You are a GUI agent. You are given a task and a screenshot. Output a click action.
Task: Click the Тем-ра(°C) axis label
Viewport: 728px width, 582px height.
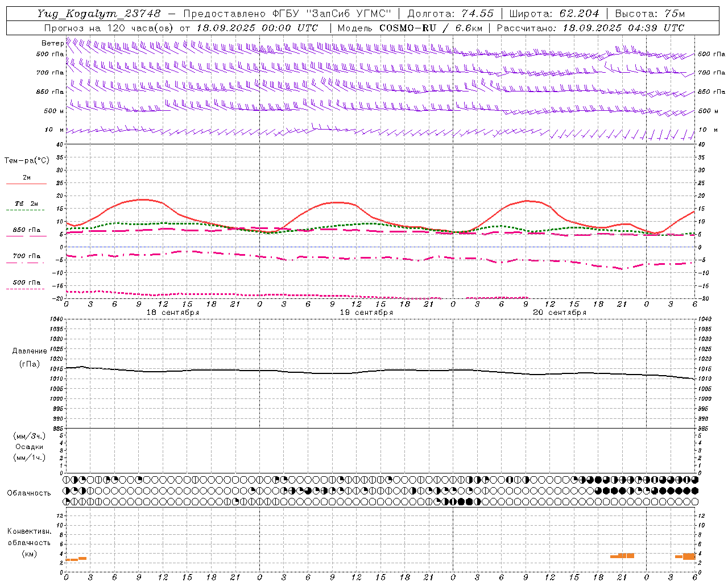pyautogui.click(x=27, y=161)
